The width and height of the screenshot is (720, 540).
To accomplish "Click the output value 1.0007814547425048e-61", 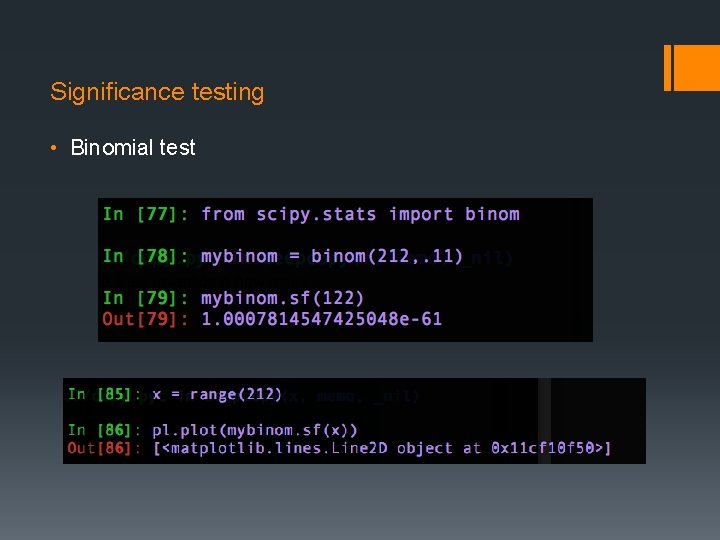I will pos(321,319).
